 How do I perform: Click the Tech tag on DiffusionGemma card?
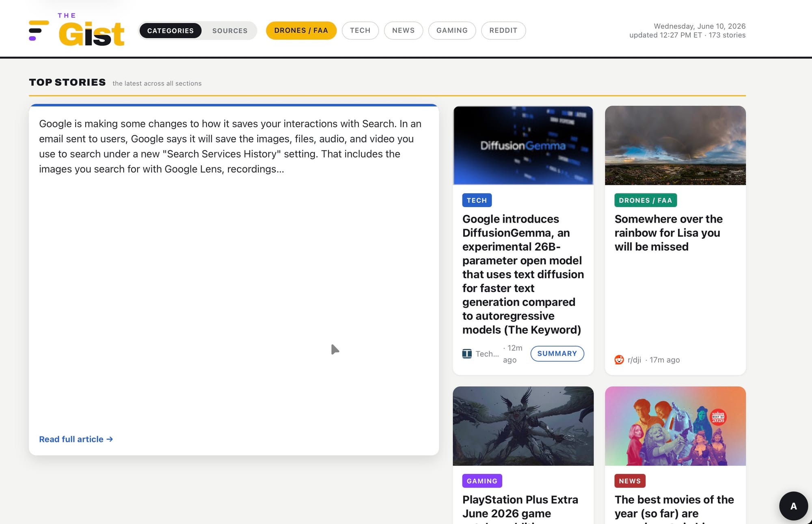pos(477,200)
